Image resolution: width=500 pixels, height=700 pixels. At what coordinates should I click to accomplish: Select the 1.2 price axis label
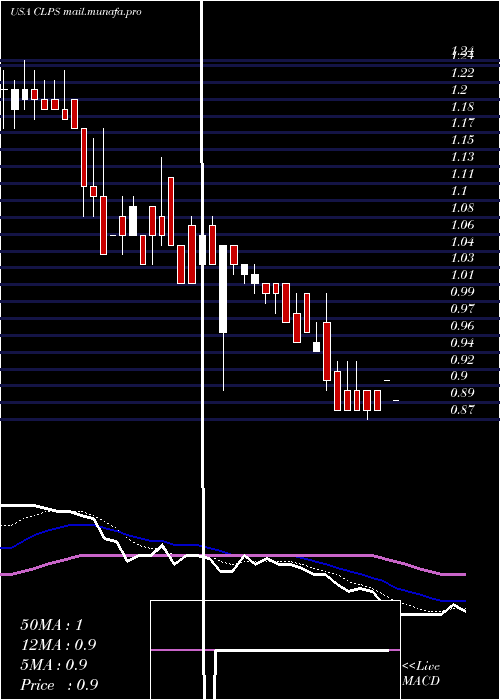[459, 90]
